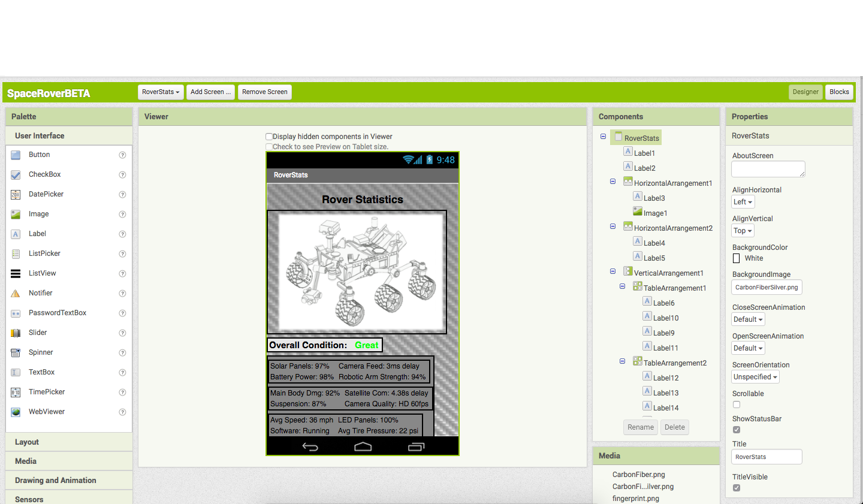Select the TextBox palette icon

tap(16, 373)
